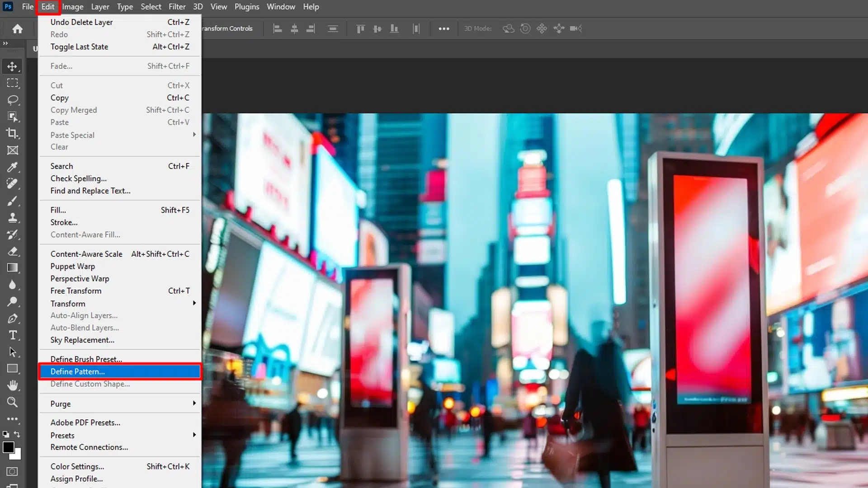The height and width of the screenshot is (488, 868).
Task: Align horizontal centers icon in options bar
Action: pyautogui.click(x=294, y=28)
